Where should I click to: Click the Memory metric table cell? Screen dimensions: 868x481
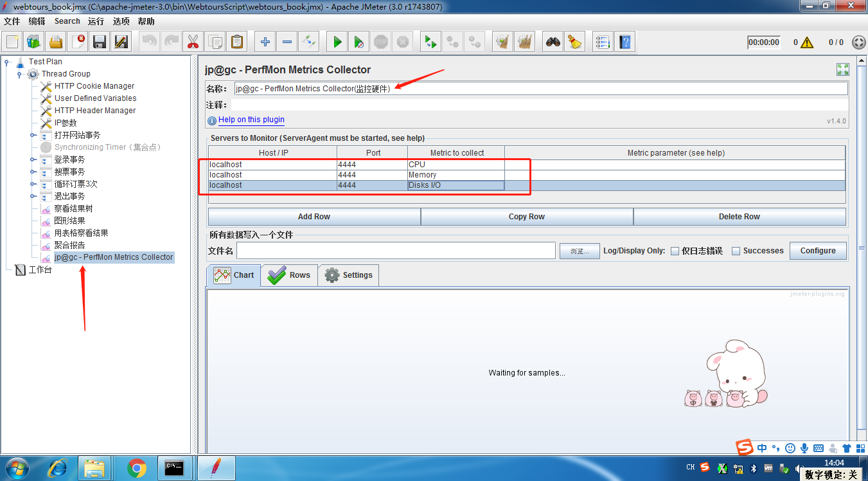point(456,175)
